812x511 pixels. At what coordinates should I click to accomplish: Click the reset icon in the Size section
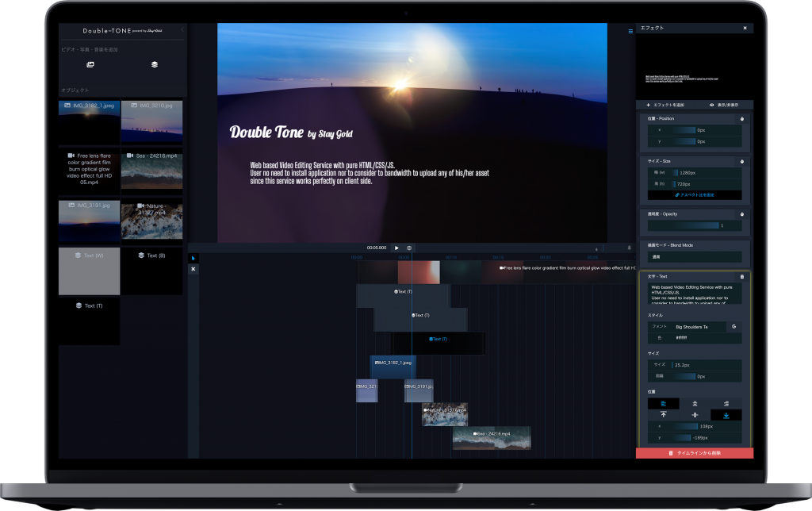741,161
